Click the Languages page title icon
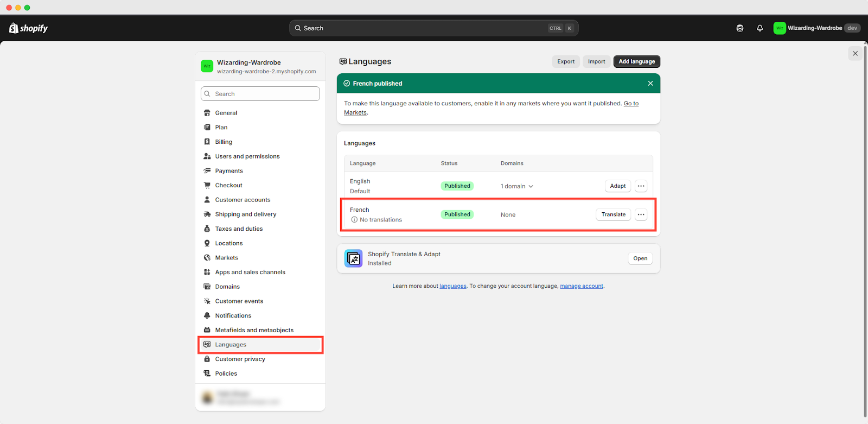This screenshot has width=868, height=424. click(343, 62)
